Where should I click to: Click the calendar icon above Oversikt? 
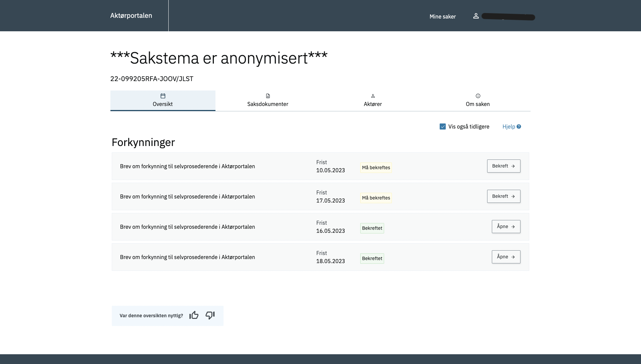163,96
